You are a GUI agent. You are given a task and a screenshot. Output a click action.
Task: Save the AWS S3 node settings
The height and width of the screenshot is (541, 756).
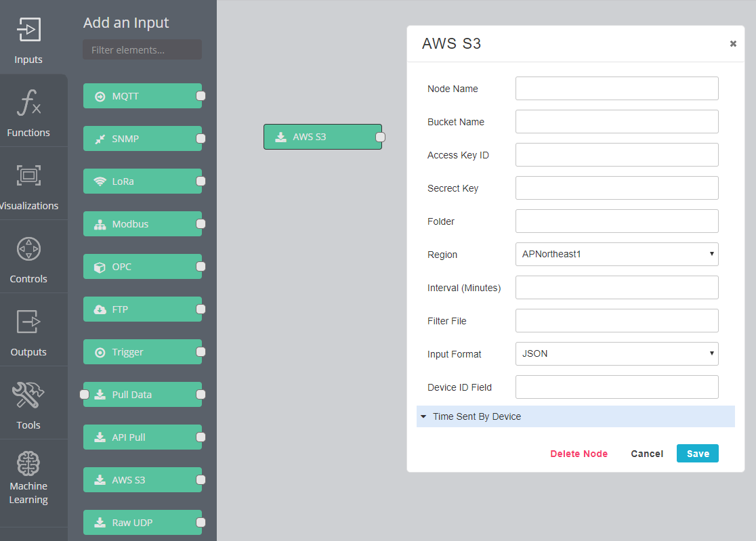[698, 454]
